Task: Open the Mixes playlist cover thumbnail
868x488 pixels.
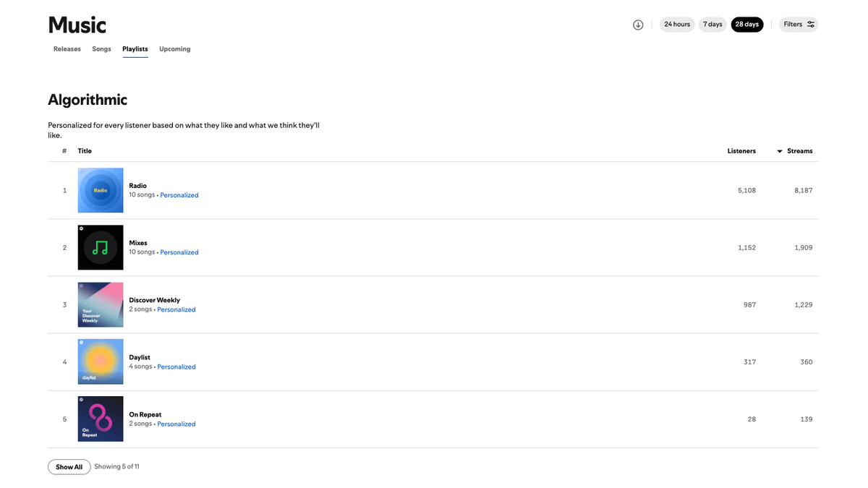Action: (101, 247)
